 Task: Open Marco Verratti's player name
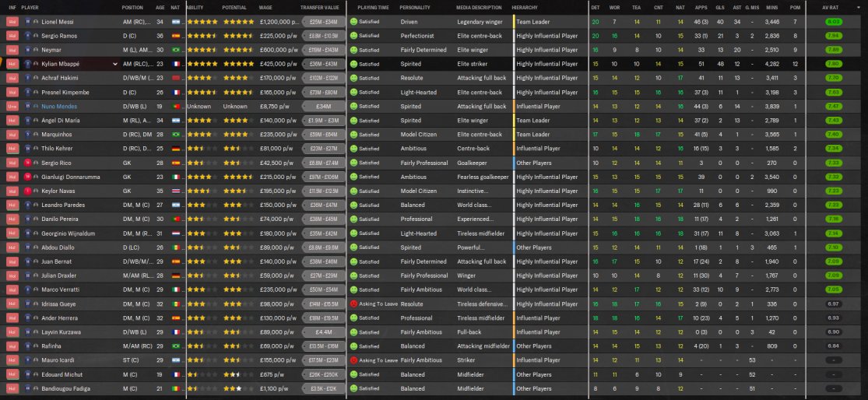pyautogui.click(x=61, y=290)
